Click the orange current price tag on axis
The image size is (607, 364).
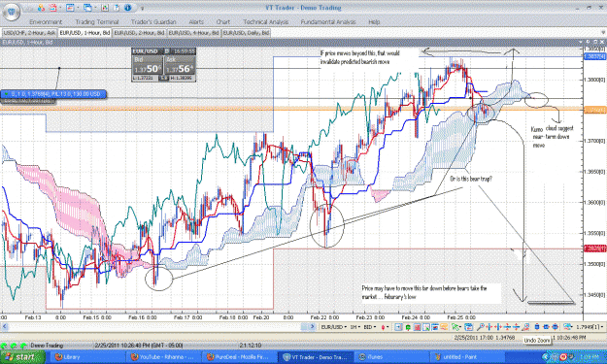point(594,111)
